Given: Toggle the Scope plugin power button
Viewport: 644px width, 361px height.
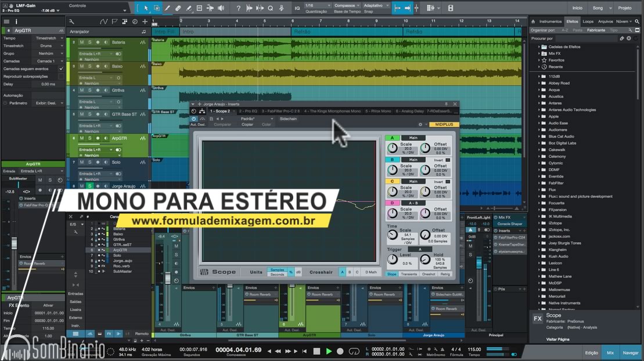Looking at the screenshot, I should coord(193,119).
